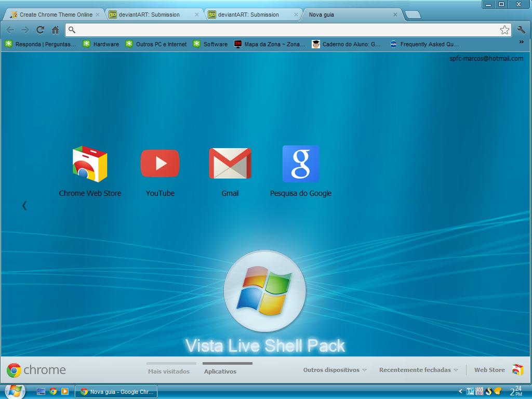Open the Responda | Perguntas bookmark
This screenshot has height=399, width=532.
pos(41,44)
